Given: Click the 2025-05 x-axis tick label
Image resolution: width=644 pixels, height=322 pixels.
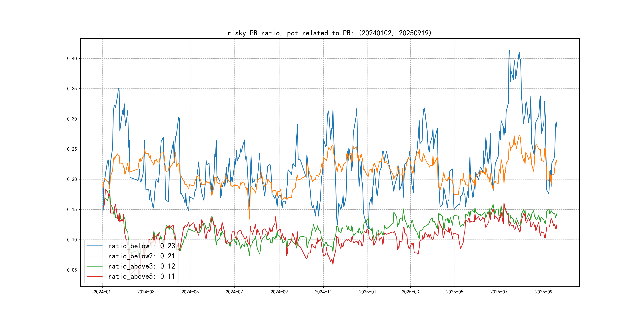Looking at the screenshot, I should pyautogui.click(x=455, y=292).
